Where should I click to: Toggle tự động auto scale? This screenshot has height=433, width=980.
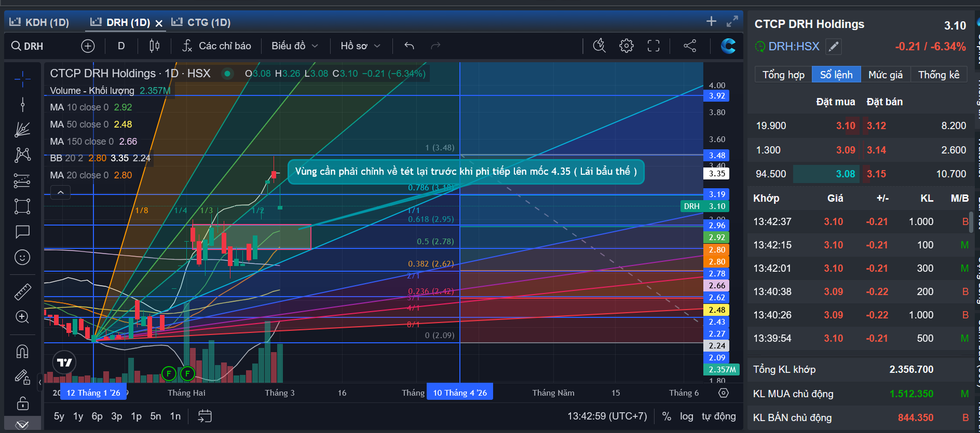(719, 416)
